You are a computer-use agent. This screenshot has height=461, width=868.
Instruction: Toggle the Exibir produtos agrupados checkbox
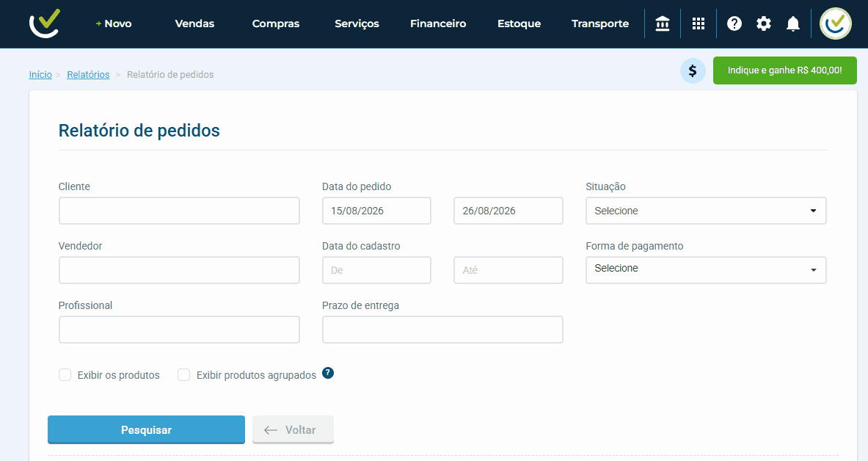183,375
